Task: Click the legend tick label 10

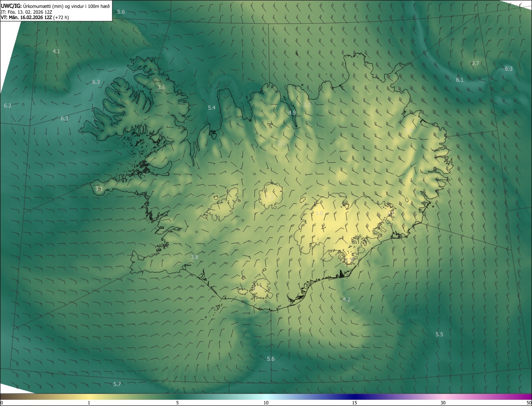Action: pos(266,403)
